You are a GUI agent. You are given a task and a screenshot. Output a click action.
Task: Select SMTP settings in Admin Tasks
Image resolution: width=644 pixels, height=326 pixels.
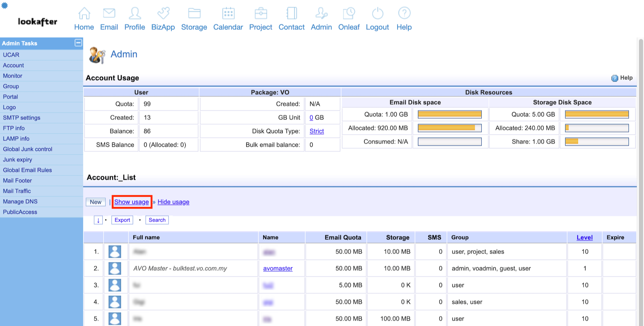pos(21,118)
